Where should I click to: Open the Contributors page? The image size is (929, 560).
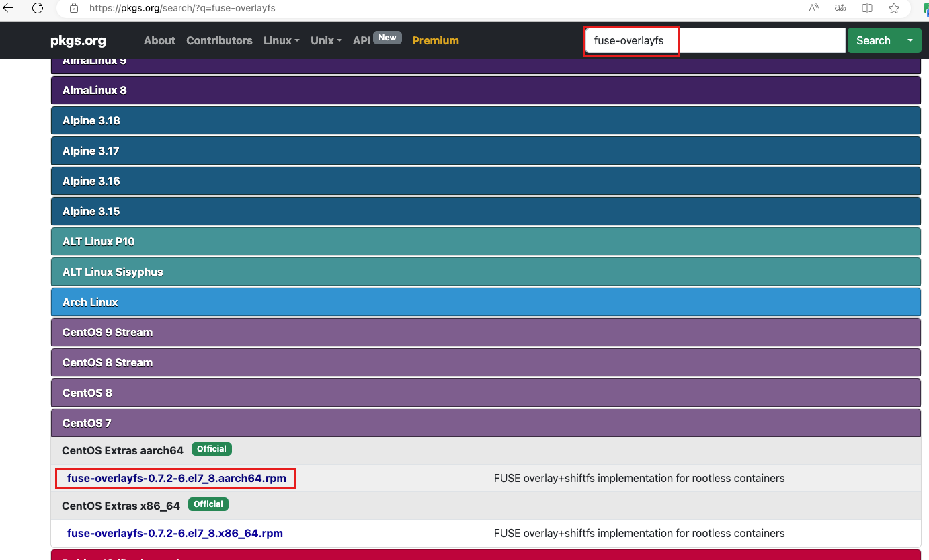click(x=219, y=40)
